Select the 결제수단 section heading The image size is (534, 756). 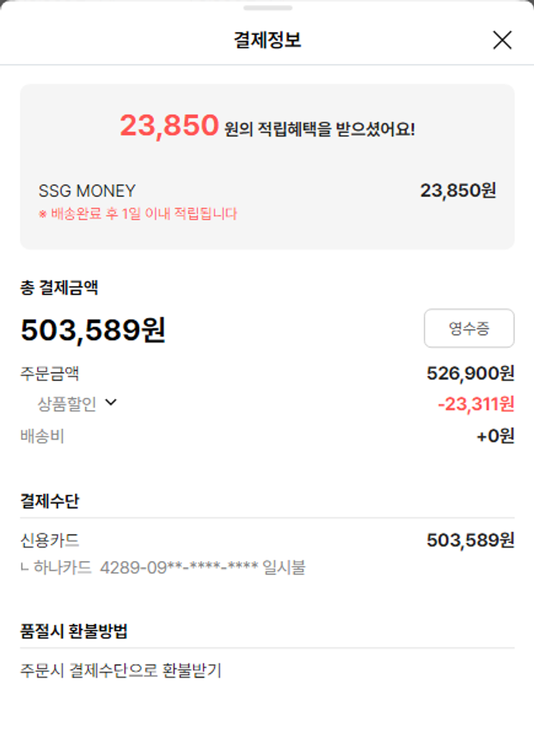(50, 501)
